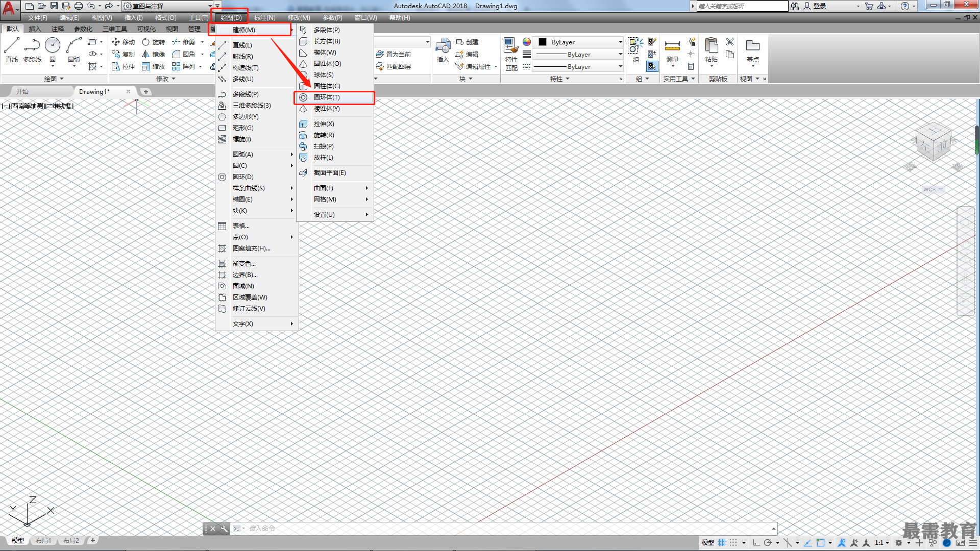Expand the 实用工具 ribbon panel

pos(679,79)
